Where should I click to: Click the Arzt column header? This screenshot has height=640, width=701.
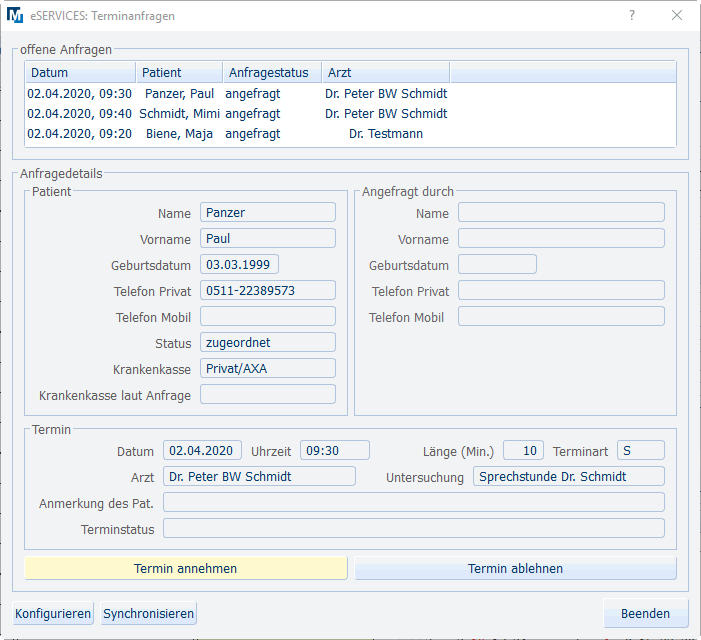[385, 73]
